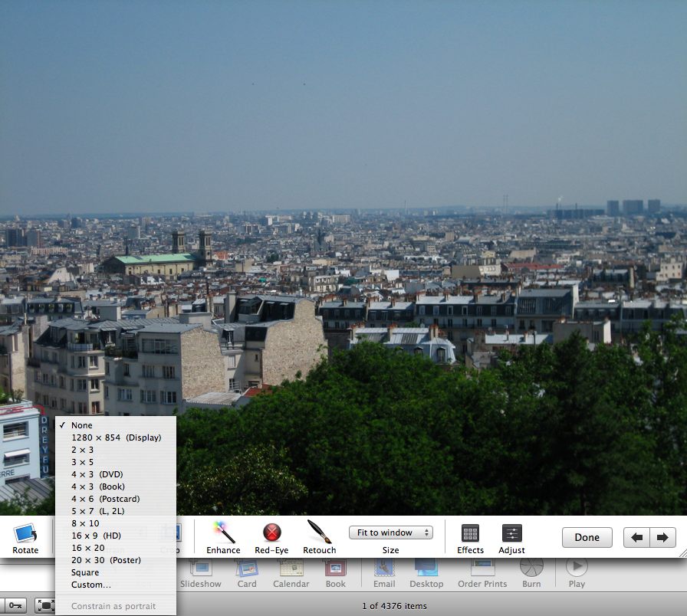Open the Fit to window size dropdown
The height and width of the screenshot is (616, 687).
391,532
